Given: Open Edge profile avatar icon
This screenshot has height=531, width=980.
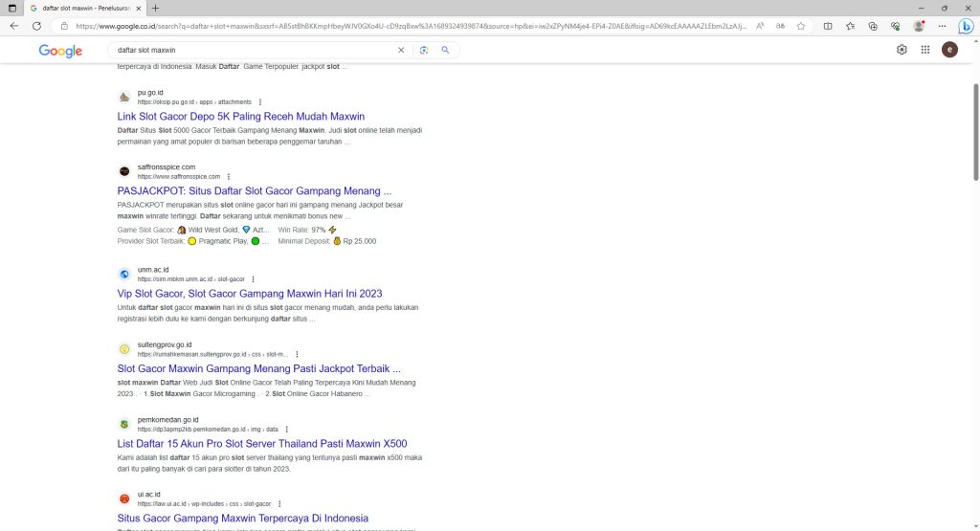Looking at the screenshot, I should click(x=919, y=26).
